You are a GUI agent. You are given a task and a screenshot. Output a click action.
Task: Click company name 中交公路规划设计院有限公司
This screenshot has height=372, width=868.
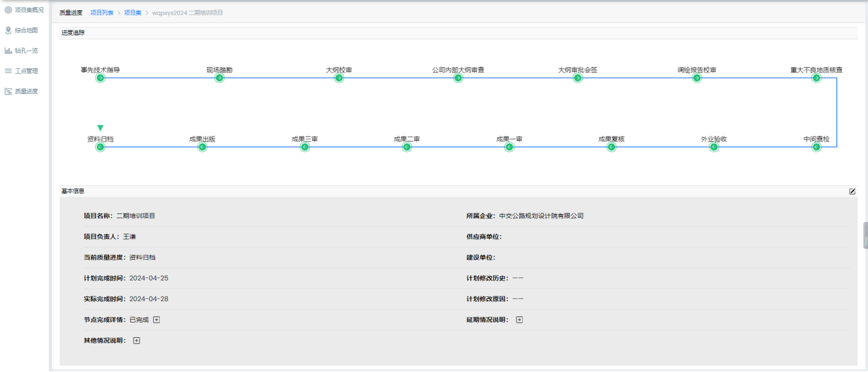point(542,216)
